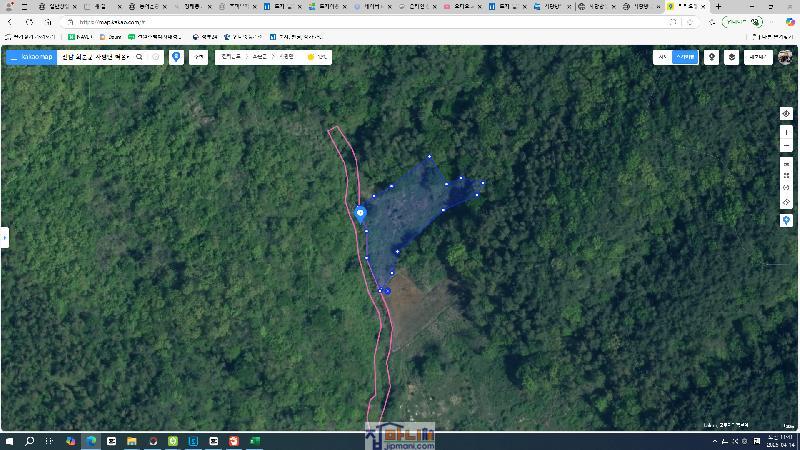Image resolution: width=800 pixels, height=450 pixels.
Task: Toggle the blue pin button at bottom of right toolbar
Action: (786, 220)
